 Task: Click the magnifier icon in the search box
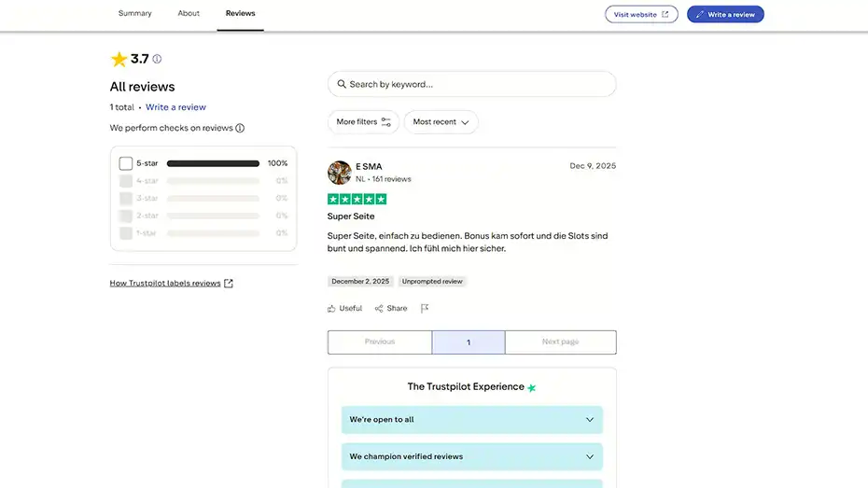342,84
